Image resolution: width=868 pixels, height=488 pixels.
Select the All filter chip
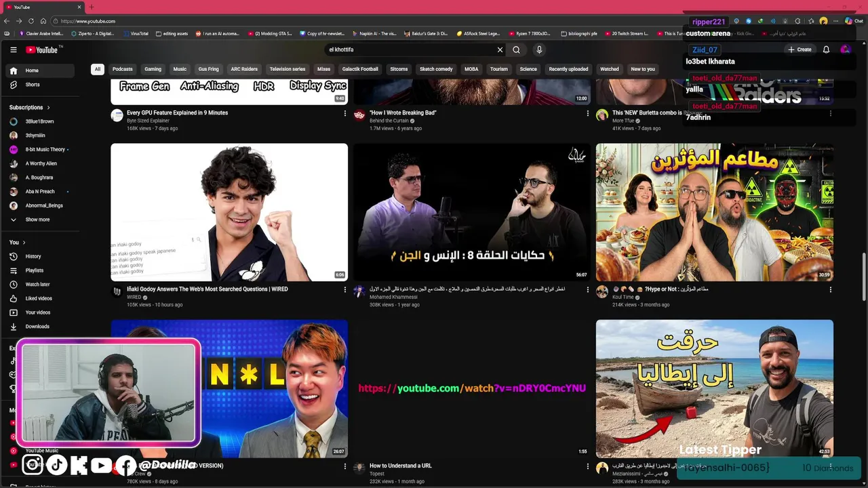coord(98,69)
